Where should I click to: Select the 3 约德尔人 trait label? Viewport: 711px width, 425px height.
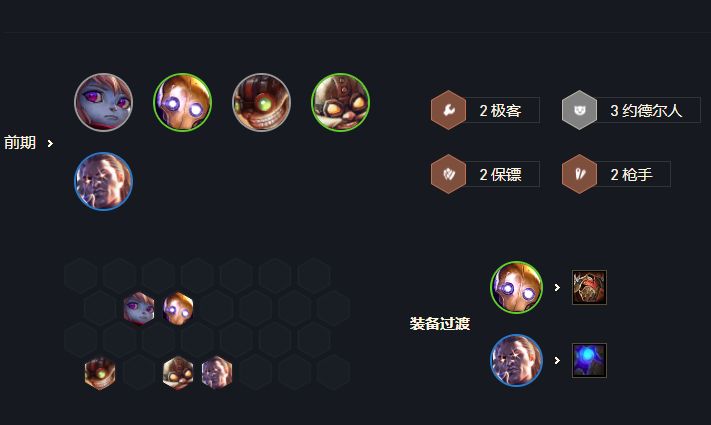coord(646,110)
